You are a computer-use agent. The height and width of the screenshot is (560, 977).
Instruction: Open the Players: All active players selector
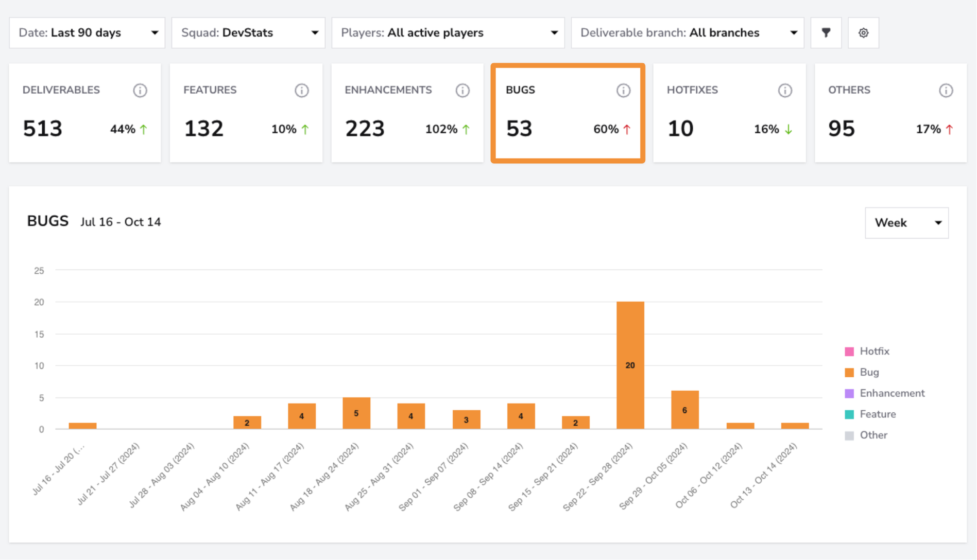point(448,33)
